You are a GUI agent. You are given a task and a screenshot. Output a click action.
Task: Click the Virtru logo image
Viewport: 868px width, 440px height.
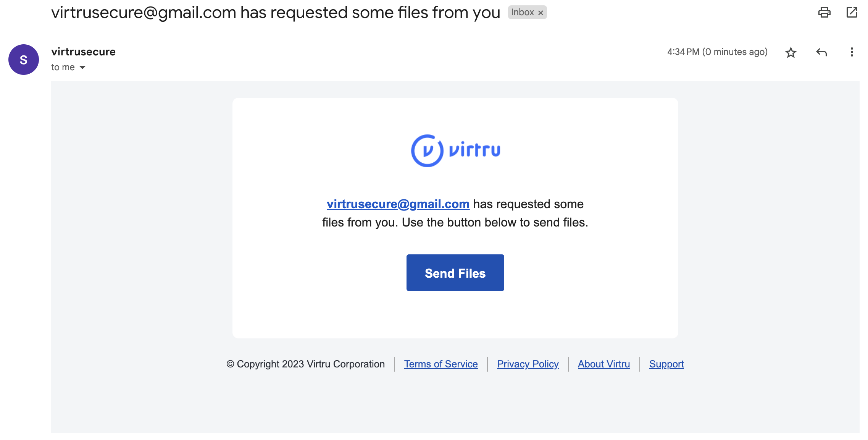click(x=455, y=150)
